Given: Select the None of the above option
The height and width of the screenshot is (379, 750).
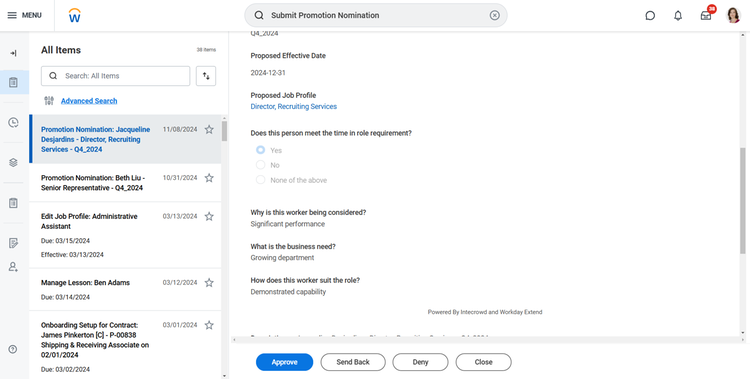Looking at the screenshot, I should pyautogui.click(x=260, y=180).
